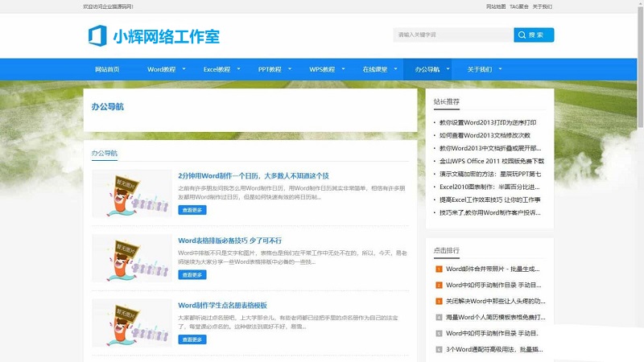644x362 pixels.
Task: Open 提高Excel工作效率技巧 让你的工作事
Action: 490,200
